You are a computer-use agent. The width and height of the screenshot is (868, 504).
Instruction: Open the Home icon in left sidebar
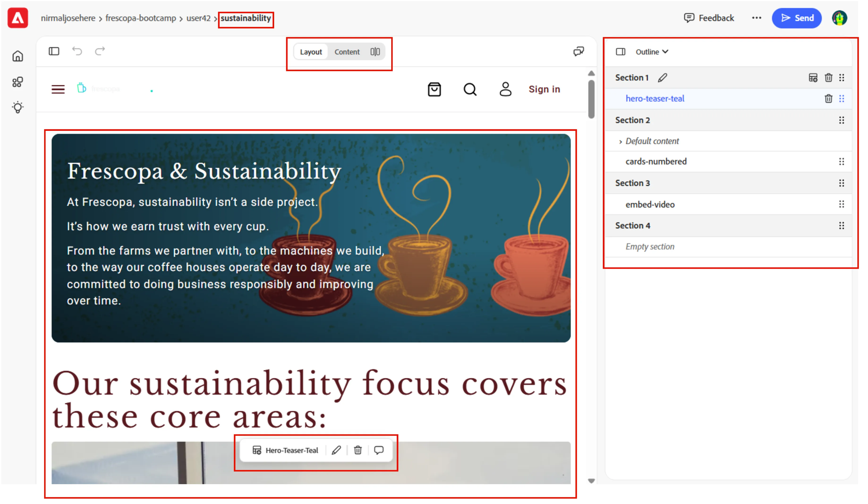point(18,56)
